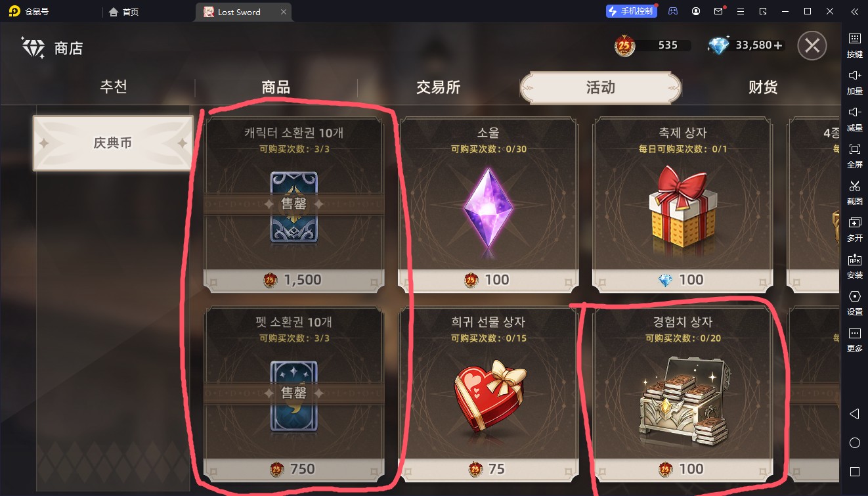Take a screenshot with the 截图 scissors icon
The width and height of the screenshot is (868, 496).
(x=854, y=192)
